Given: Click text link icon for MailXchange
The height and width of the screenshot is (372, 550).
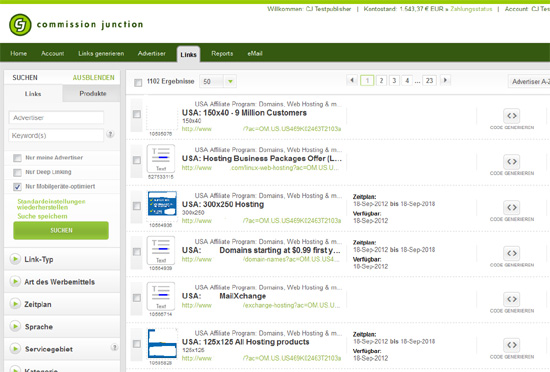Looking at the screenshot, I should tap(161, 296).
